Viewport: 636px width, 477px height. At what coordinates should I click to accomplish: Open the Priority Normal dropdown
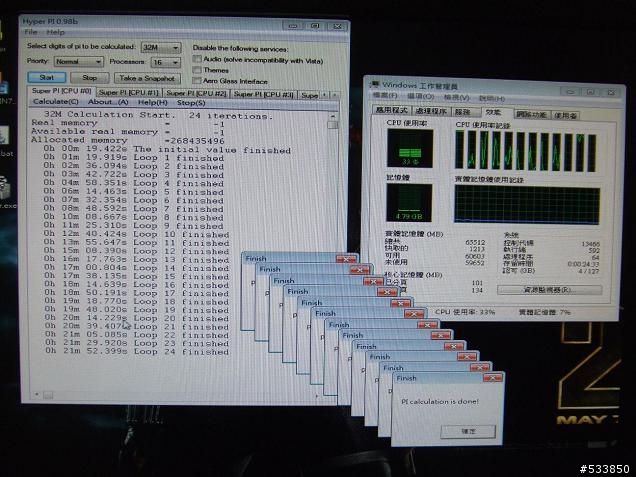click(78, 62)
